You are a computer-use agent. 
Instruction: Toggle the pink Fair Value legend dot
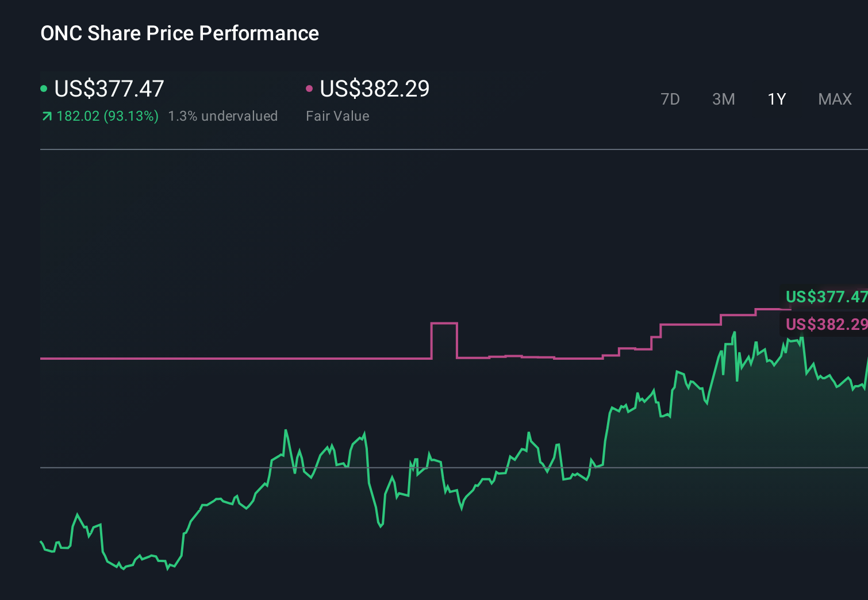[x=310, y=88]
